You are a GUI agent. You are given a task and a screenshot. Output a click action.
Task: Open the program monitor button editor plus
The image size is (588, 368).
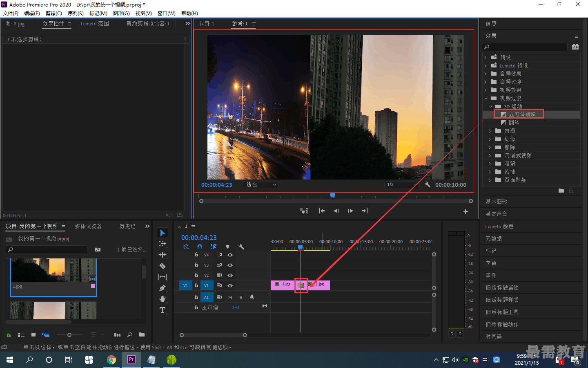(465, 211)
